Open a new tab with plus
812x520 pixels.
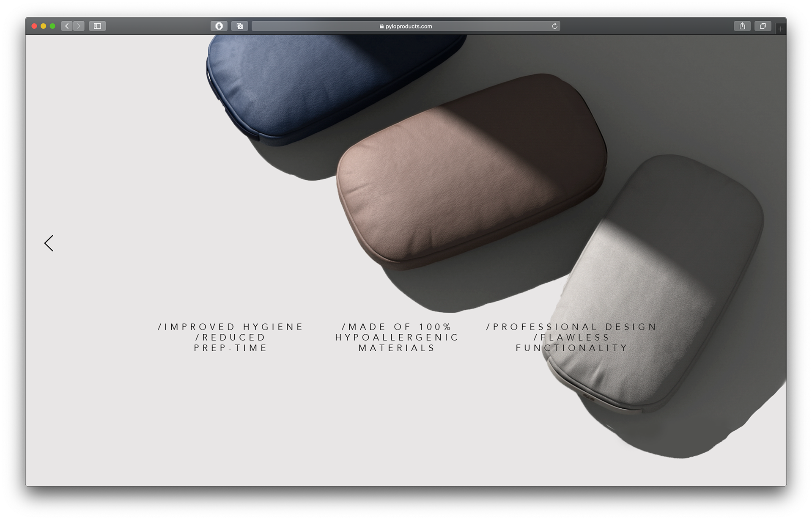click(780, 29)
